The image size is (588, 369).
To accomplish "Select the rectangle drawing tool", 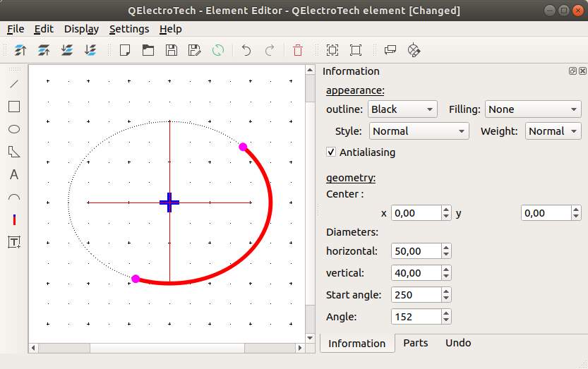I will tap(14, 107).
